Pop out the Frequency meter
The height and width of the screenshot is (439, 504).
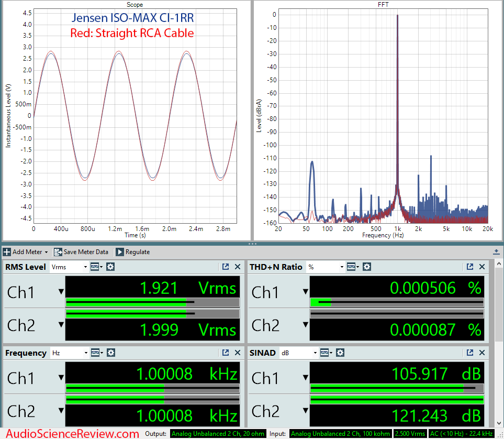pos(226,353)
